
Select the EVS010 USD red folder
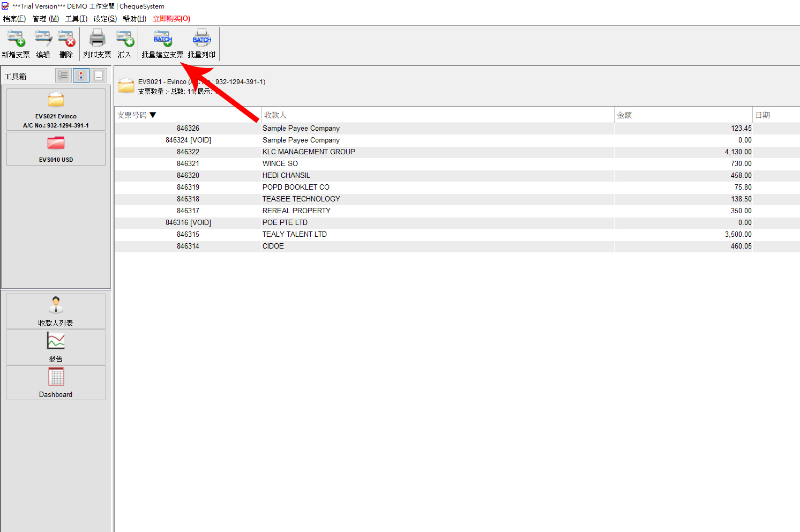point(56,149)
